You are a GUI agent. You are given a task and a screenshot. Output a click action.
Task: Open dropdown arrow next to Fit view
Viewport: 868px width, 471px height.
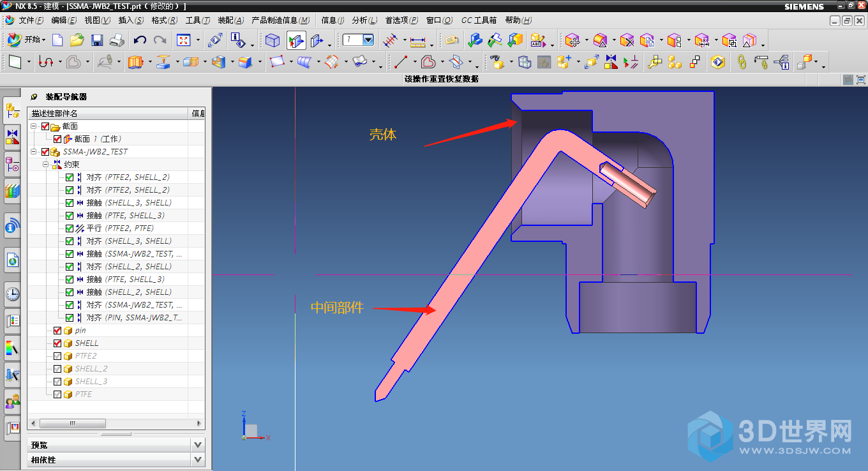(198, 41)
